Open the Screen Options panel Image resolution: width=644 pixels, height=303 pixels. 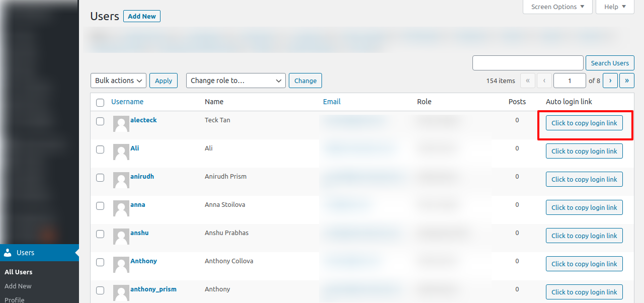tap(557, 7)
